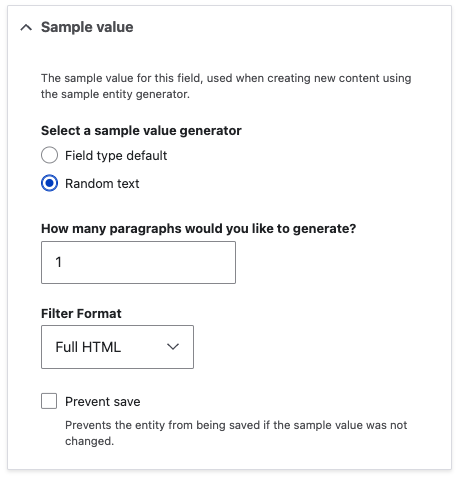Click the How many paragraphs question label

tap(198, 229)
